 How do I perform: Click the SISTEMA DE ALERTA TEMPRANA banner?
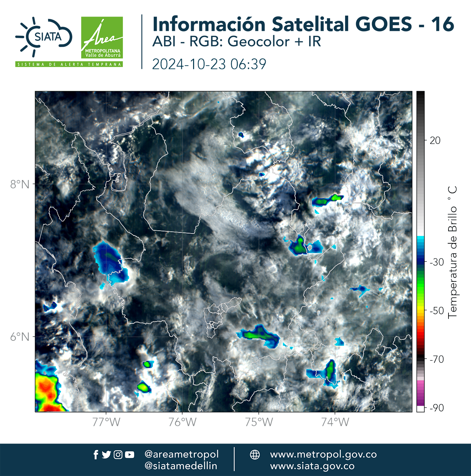pyautogui.click(x=69, y=64)
